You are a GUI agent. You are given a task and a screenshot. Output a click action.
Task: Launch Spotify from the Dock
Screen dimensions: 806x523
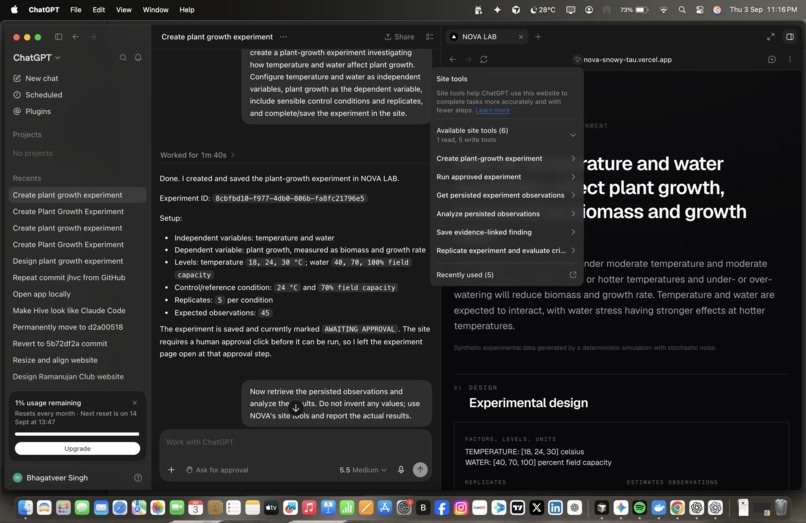coord(639,508)
